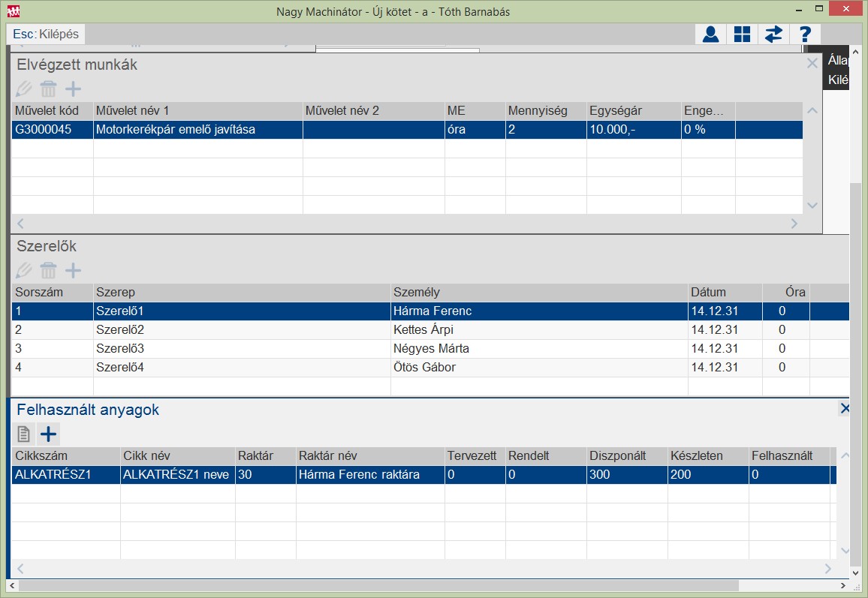Click Személy column header in Szerelők
Viewport: 868px width, 598px height.
point(539,292)
